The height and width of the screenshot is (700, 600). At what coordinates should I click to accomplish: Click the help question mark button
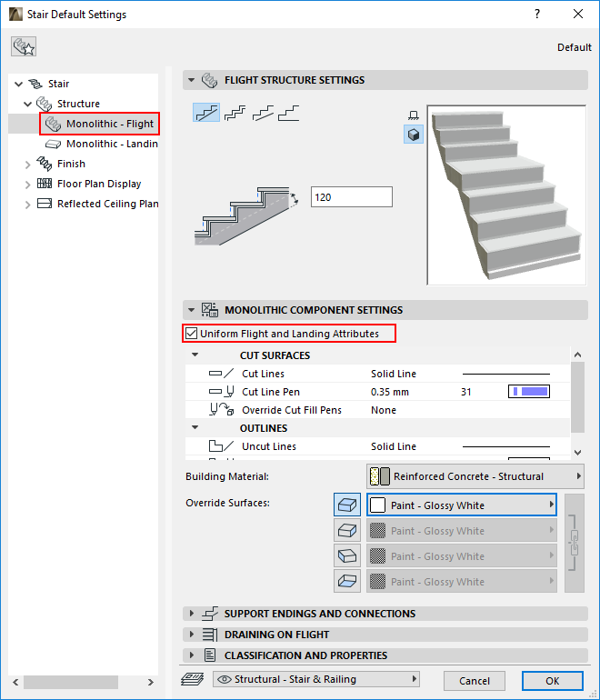[537, 14]
